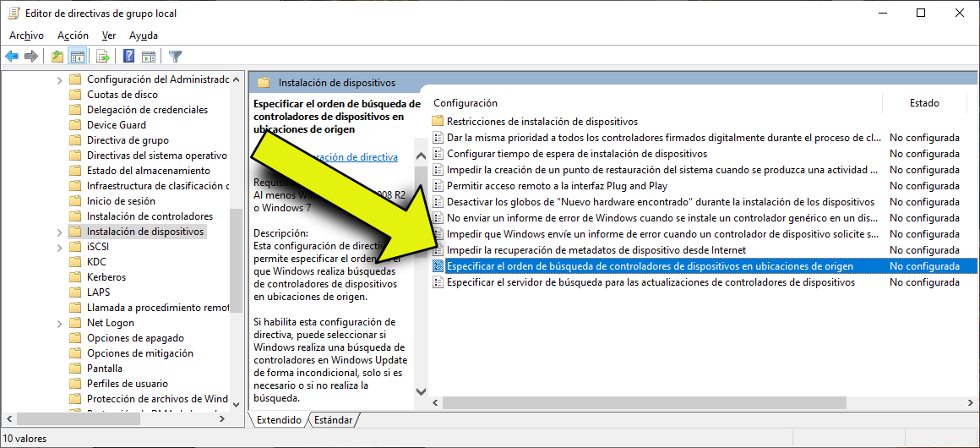Open the Archivo menu
This screenshot has height=448, width=980.
[x=26, y=36]
